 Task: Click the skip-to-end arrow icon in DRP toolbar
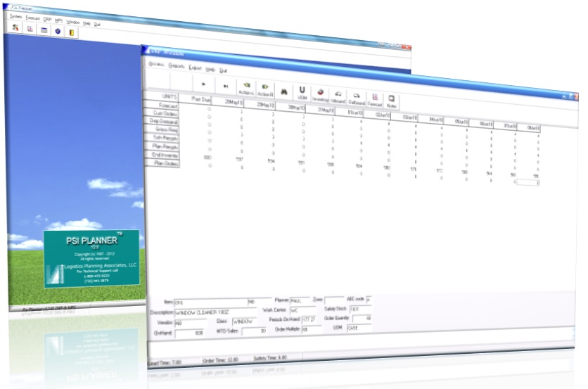click(x=226, y=87)
